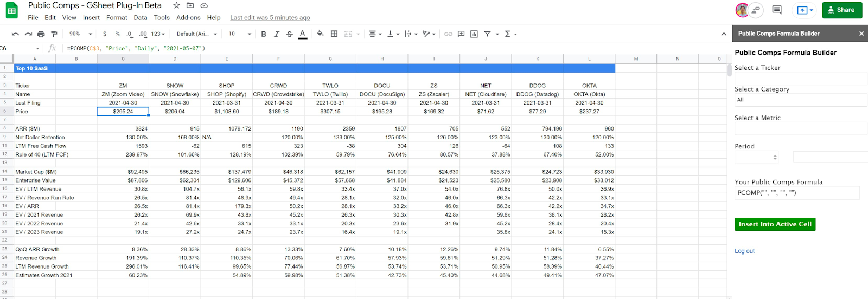Toggle strikethrough formatting
The width and height of the screenshot is (868, 299).
point(290,34)
